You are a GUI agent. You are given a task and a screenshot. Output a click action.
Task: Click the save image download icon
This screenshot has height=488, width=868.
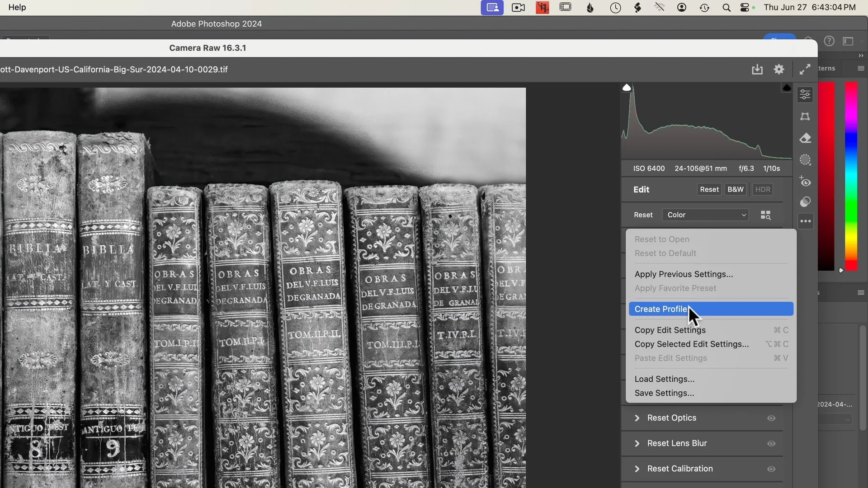click(x=757, y=69)
